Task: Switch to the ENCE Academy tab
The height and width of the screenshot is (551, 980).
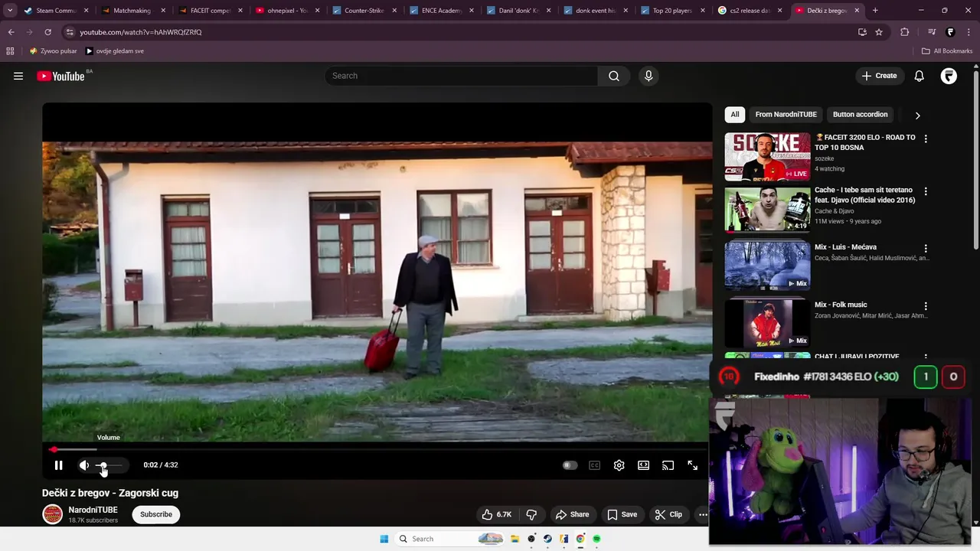Action: [x=440, y=11]
